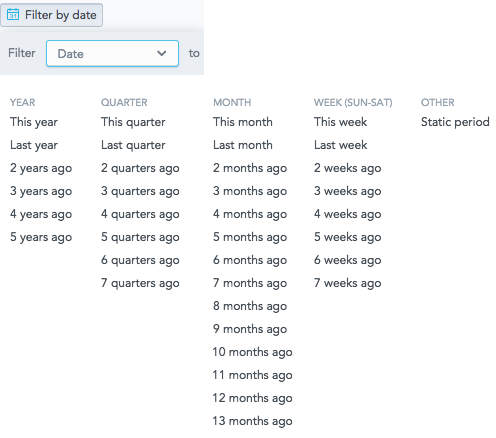The height and width of the screenshot is (438, 496).
Task: Open the Date dropdown
Action: (x=112, y=53)
